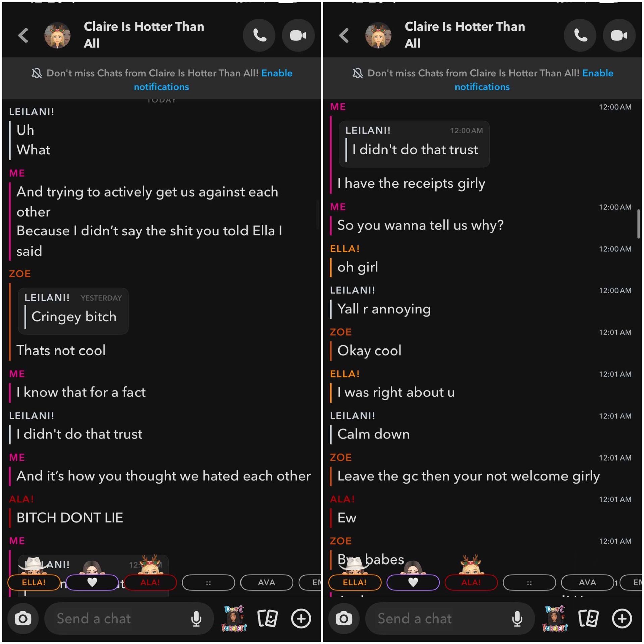Open quoted 'Cringey bitch' reply message
Screen dimensions: 644x644
(x=73, y=311)
